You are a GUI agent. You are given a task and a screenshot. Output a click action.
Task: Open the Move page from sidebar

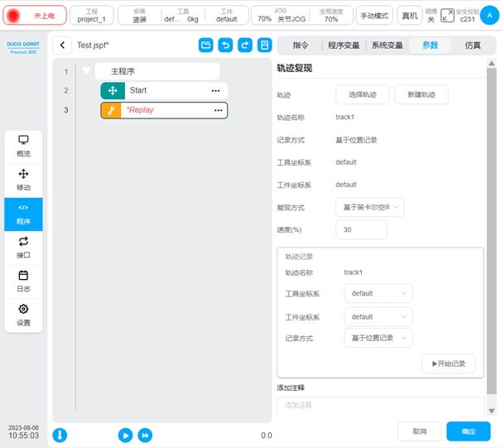pos(23,180)
